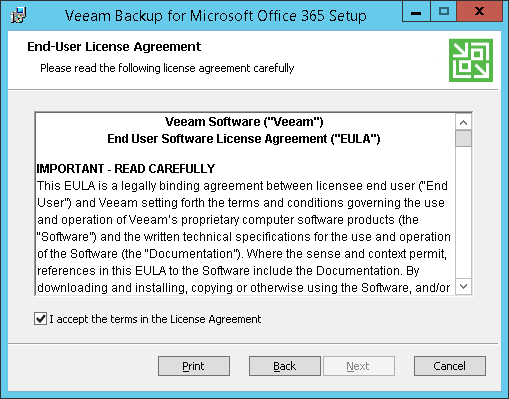Click the installer icon in the title bar

point(18,16)
